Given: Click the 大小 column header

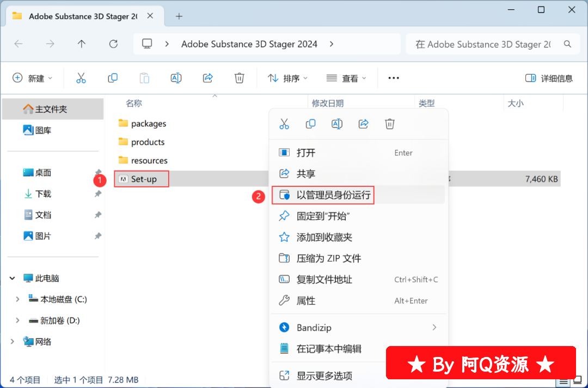Looking at the screenshot, I should click(516, 104).
